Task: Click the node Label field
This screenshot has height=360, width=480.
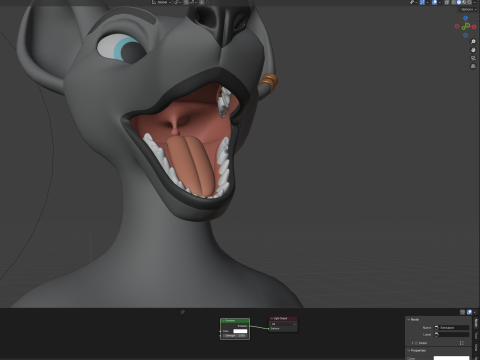Action: coord(451,334)
